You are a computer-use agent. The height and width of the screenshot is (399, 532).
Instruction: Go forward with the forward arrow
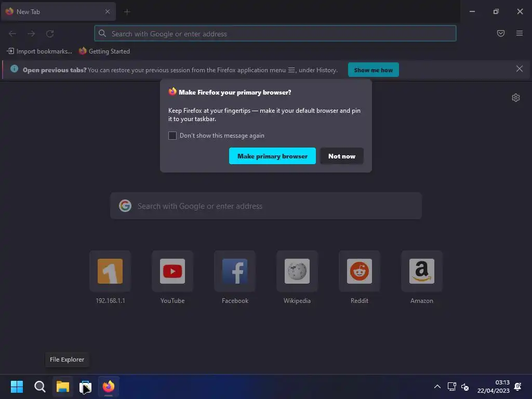point(31,34)
